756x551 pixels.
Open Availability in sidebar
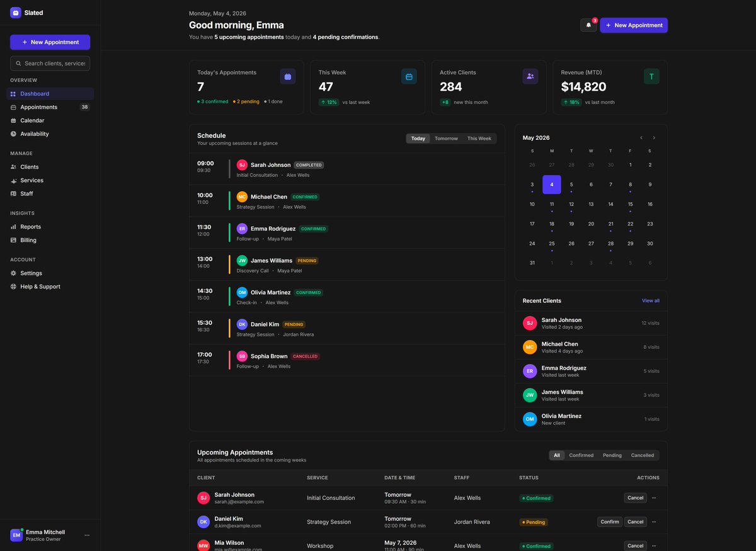coord(50,133)
